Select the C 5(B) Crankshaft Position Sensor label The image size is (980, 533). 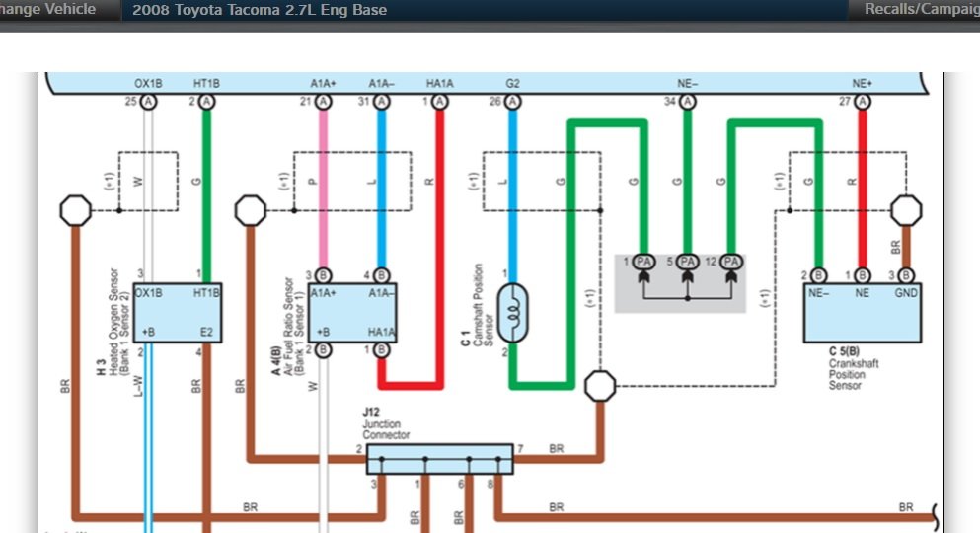pos(854,369)
